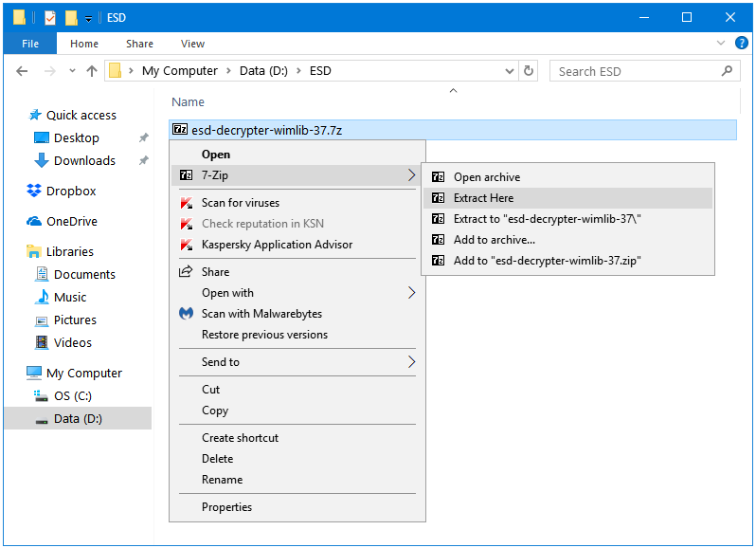Select Extract to "esd-decrypter-wimlib-37\"

(567, 218)
